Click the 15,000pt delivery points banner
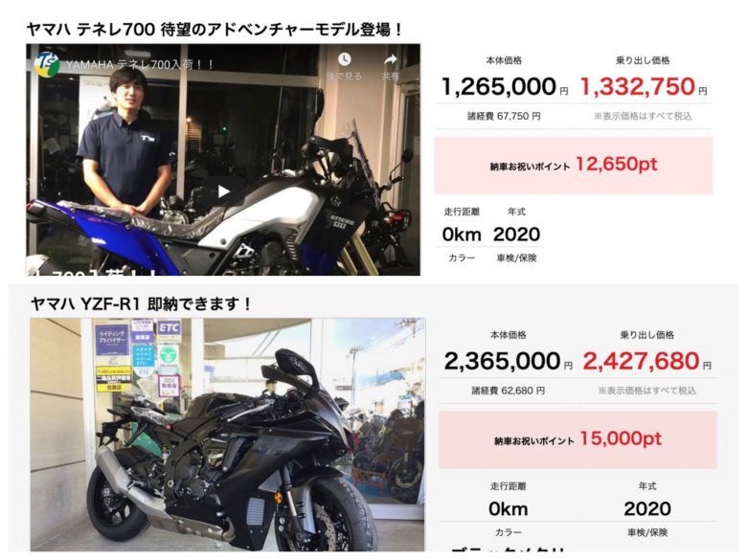The image size is (747, 560). (577, 440)
